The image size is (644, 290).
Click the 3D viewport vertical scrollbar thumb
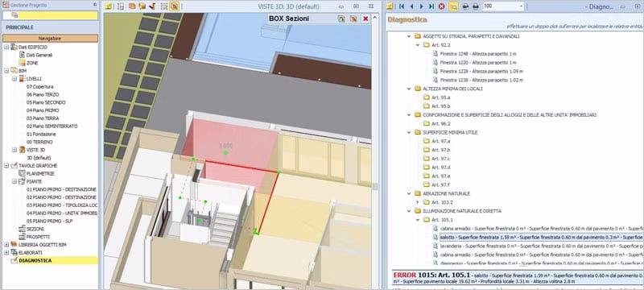(374, 187)
